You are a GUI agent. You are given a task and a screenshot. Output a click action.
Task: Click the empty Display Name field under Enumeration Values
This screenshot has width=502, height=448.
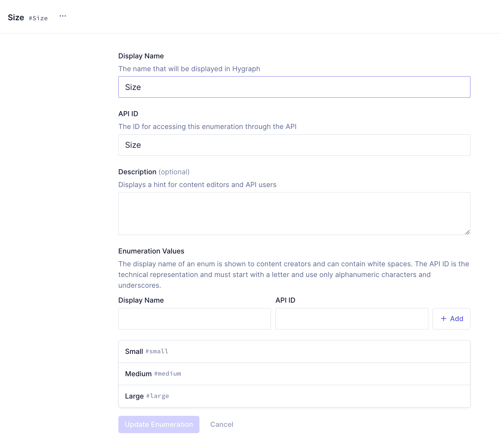(x=194, y=318)
